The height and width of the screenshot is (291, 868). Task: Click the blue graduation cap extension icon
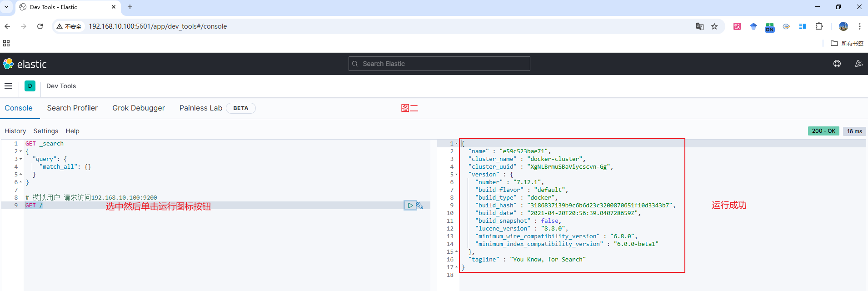[753, 26]
